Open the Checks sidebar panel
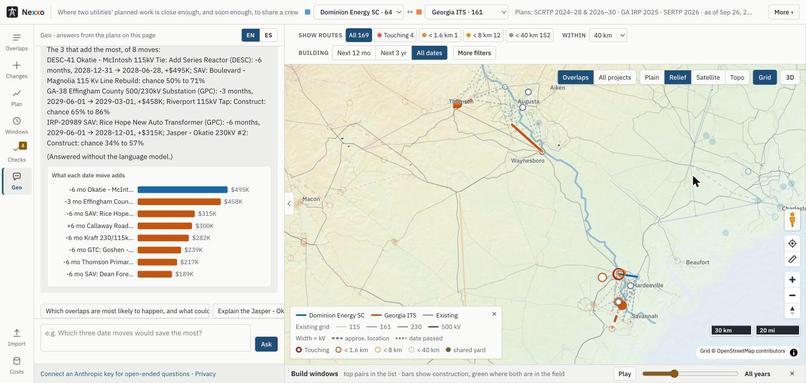This screenshot has height=383, width=806. [16, 153]
